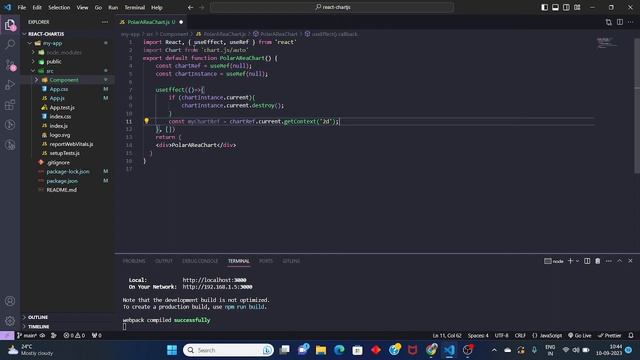Switch to the OUTPUT panel tab
Viewport: 640px width, 360px height.
tap(164, 261)
